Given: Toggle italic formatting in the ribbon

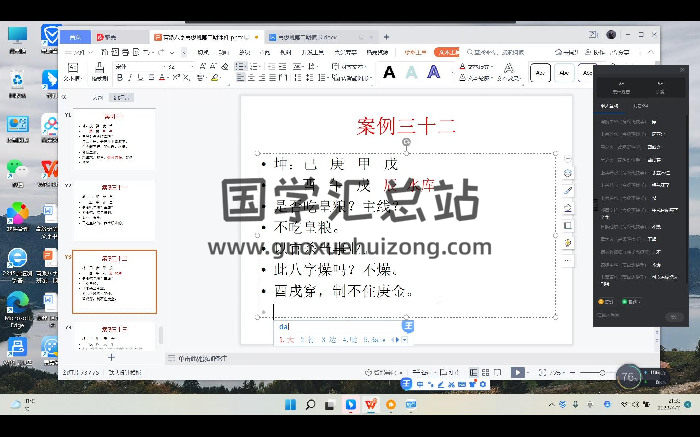Looking at the screenshot, I should 130,78.
